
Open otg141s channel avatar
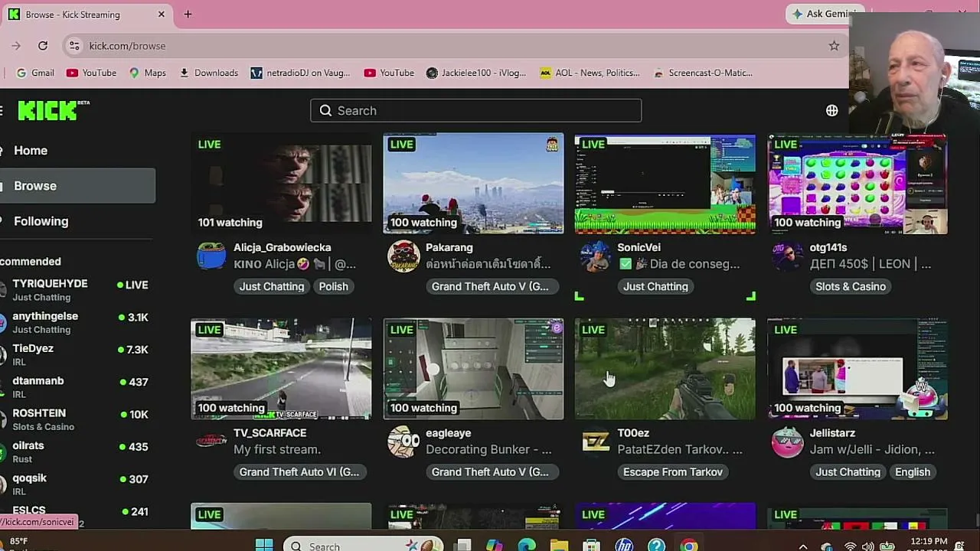787,256
